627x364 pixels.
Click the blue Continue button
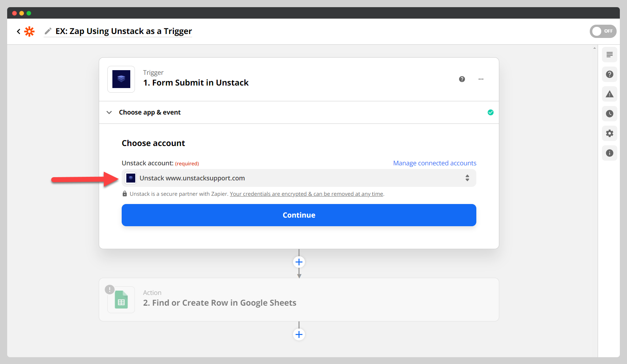[x=299, y=215]
